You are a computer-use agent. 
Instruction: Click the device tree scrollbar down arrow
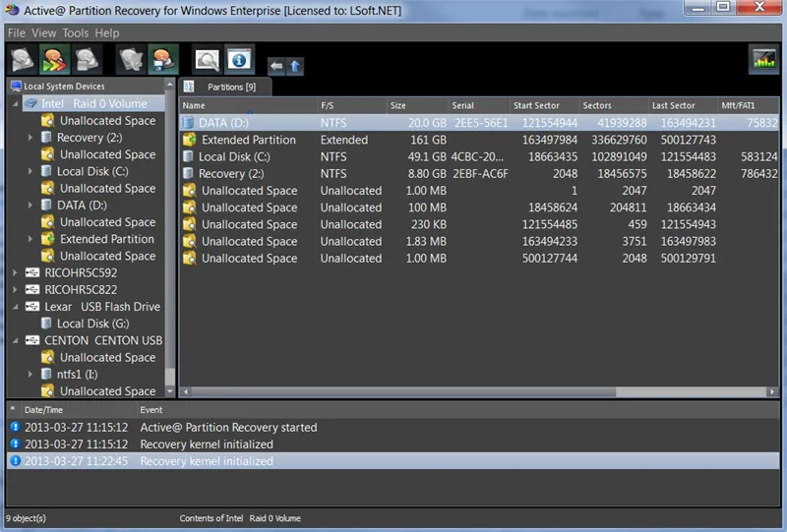point(170,390)
